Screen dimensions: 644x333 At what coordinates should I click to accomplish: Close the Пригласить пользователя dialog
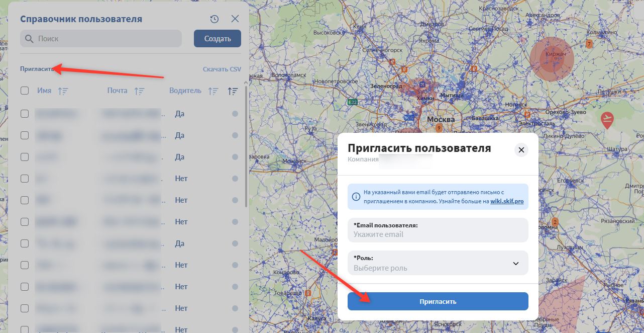(x=521, y=150)
